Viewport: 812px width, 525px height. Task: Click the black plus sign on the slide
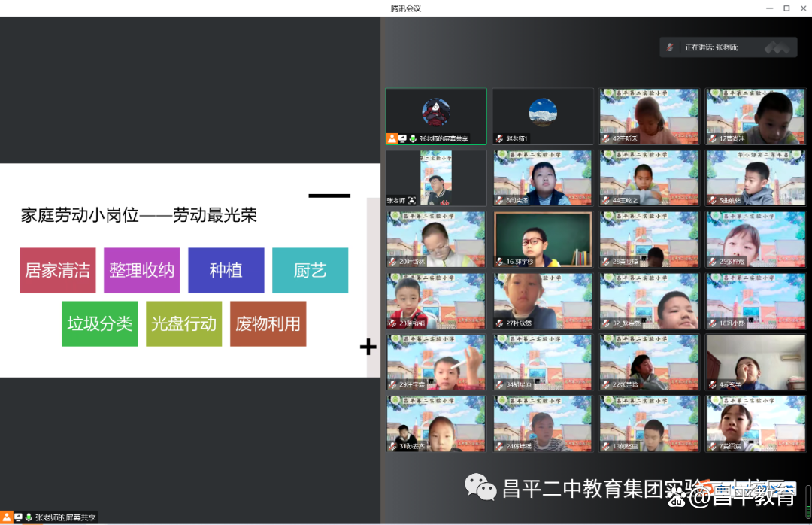click(x=368, y=347)
